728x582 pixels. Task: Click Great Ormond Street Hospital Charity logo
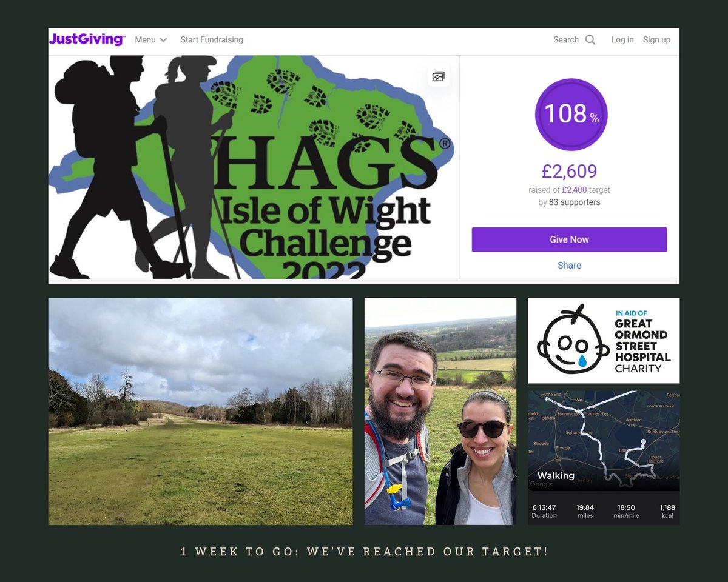click(x=604, y=341)
